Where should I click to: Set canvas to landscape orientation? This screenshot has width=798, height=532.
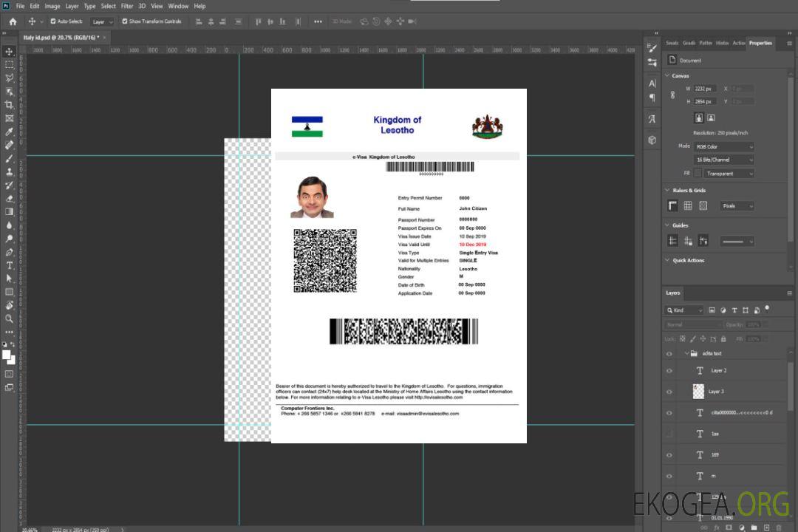[x=711, y=117]
